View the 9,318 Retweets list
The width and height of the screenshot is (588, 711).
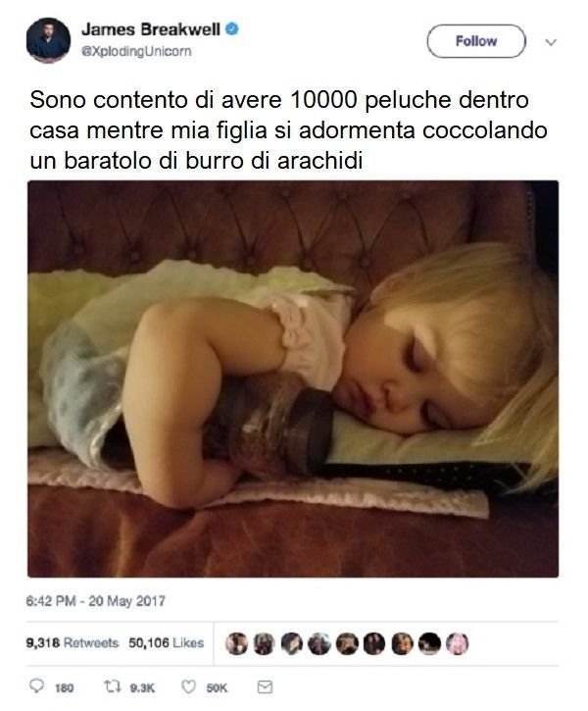(x=72, y=642)
